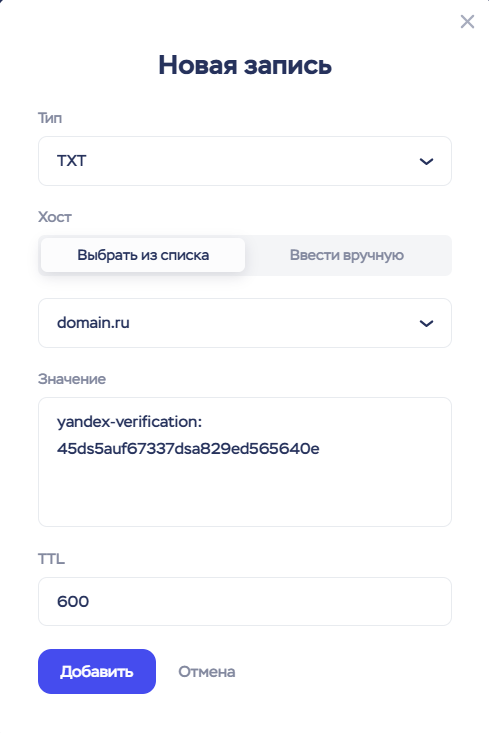This screenshot has height=733, width=489.
Task: Select the Выбрать из списка option
Action: point(143,255)
